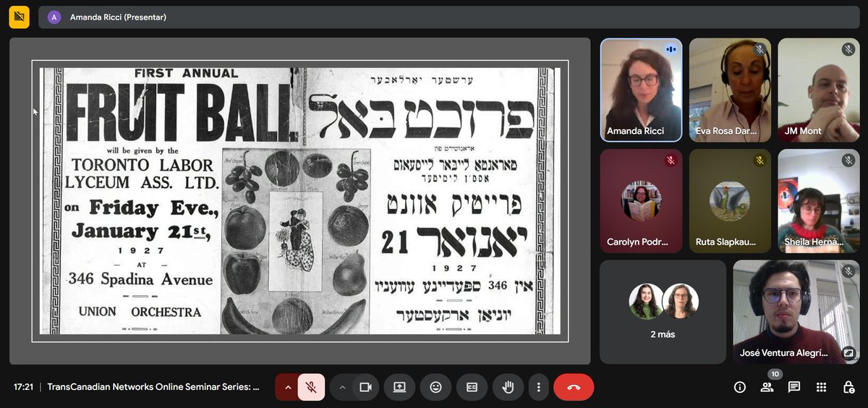
Task: Select Sheila Herná... video tile
Action: [x=819, y=201]
